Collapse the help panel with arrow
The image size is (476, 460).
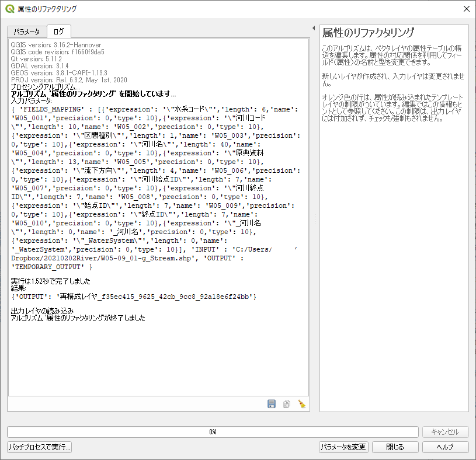(x=314, y=28)
